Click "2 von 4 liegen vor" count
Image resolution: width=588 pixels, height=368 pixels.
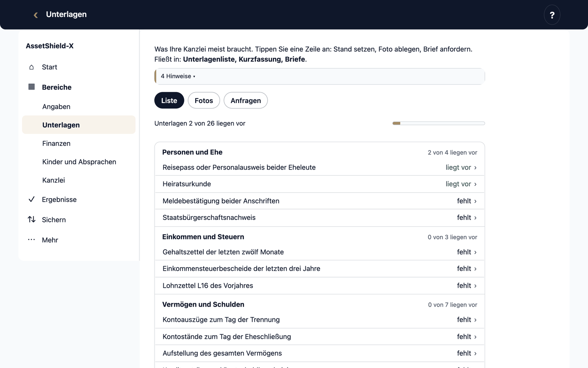(x=453, y=153)
